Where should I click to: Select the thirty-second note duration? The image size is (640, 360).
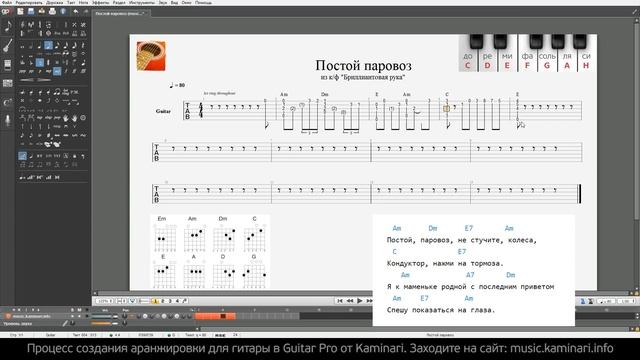tap(66, 46)
